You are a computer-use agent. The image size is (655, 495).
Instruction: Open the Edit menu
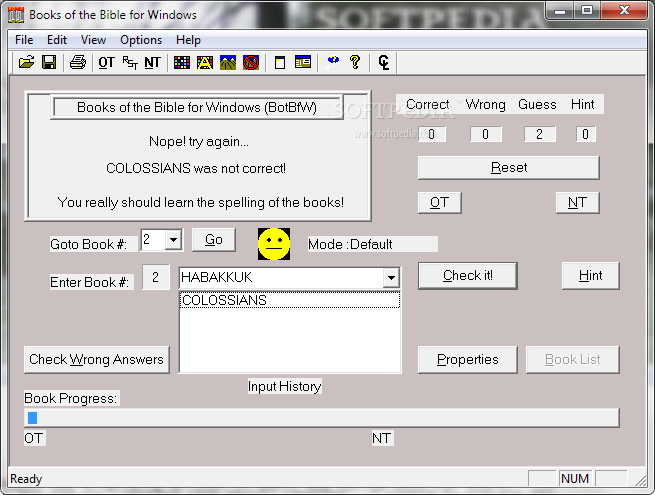tap(57, 40)
